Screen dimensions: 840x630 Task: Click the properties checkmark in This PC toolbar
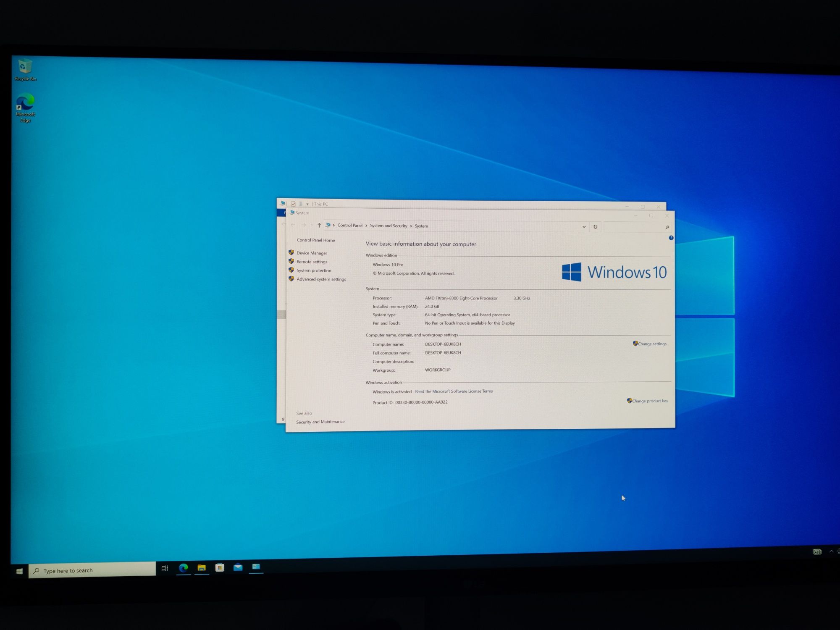[293, 204]
